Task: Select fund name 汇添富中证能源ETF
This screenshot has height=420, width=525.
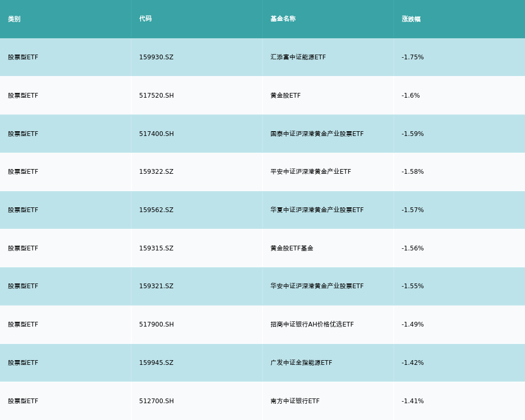Action: pos(298,57)
